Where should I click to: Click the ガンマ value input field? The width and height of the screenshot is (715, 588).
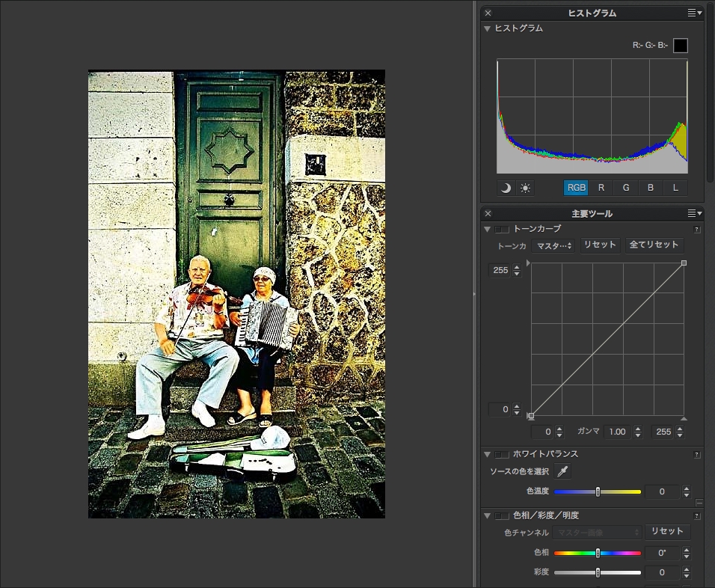click(x=616, y=432)
